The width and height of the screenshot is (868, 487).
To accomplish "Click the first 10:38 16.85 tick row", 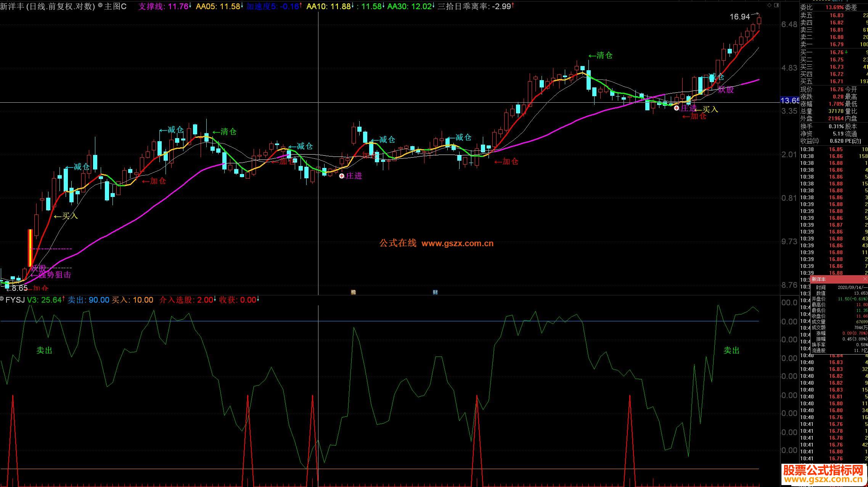I will click(834, 149).
